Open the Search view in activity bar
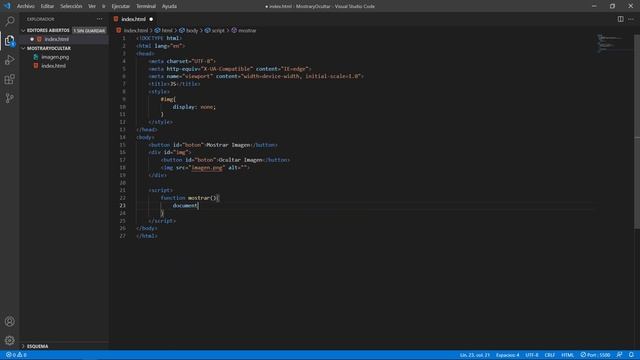 pyautogui.click(x=9, y=21)
